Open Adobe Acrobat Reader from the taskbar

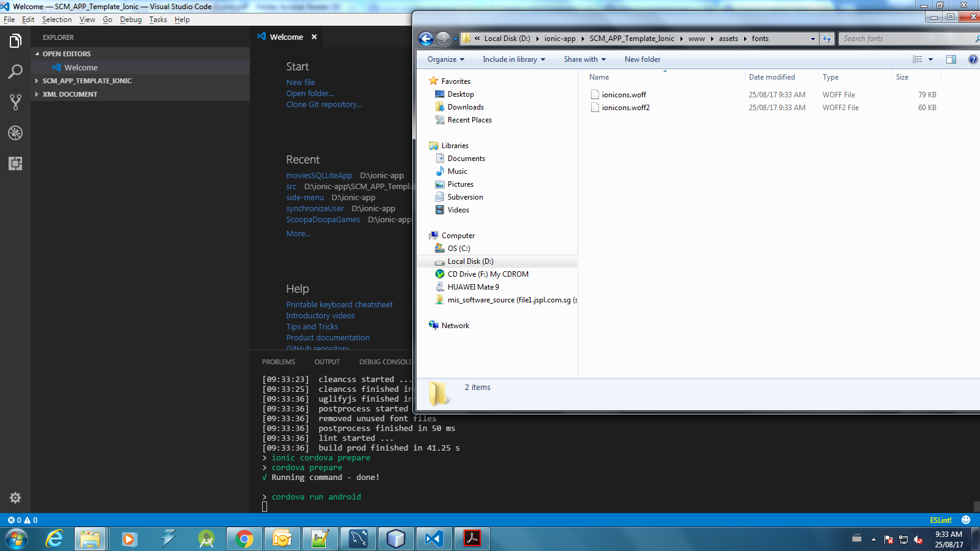472,539
